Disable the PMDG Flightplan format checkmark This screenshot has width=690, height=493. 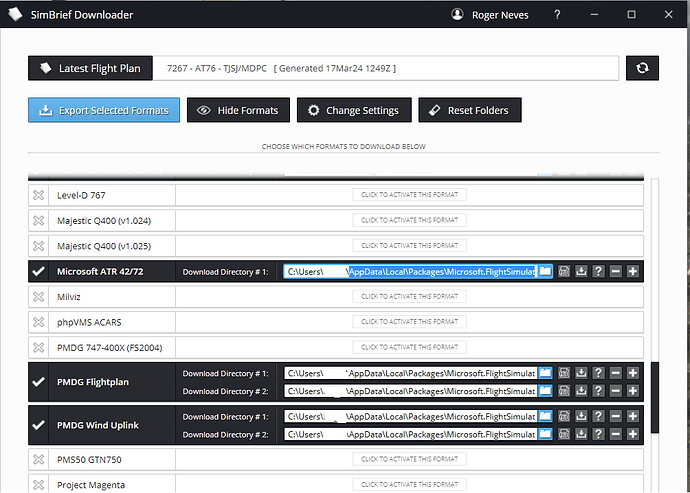click(x=38, y=382)
